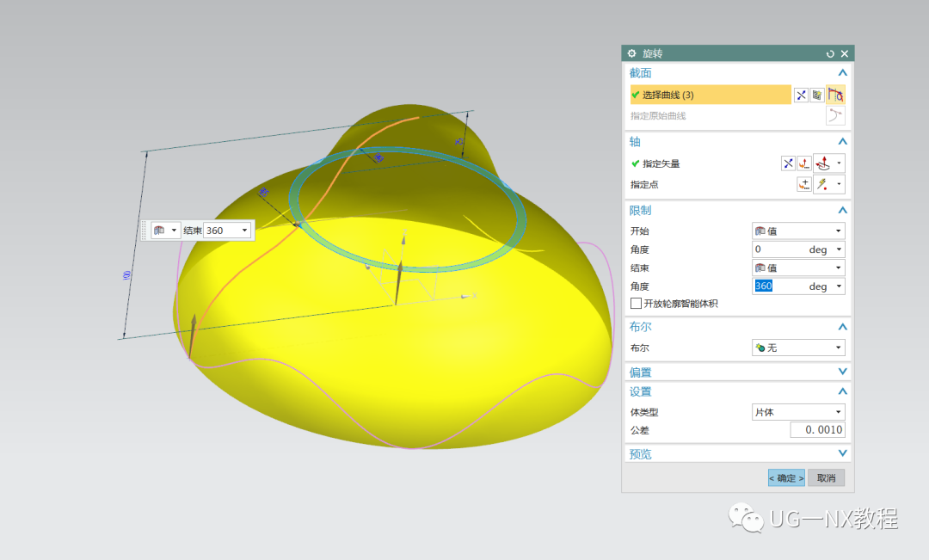The height and width of the screenshot is (560, 929).
Task: Collapse the 布尔 section
Action: tap(842, 327)
